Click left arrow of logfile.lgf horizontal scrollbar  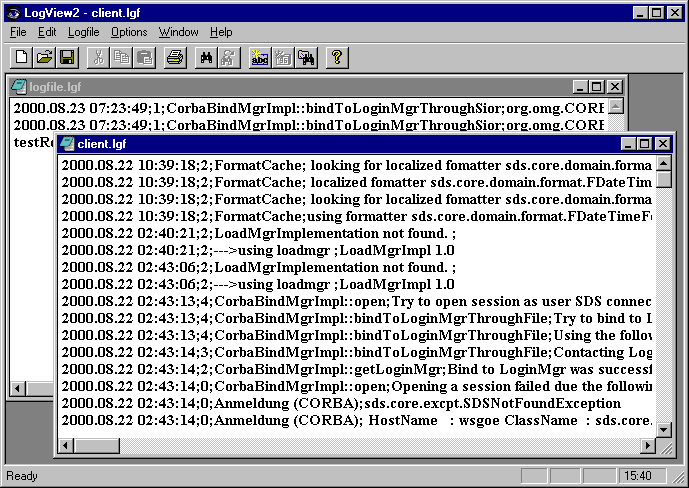point(18,388)
